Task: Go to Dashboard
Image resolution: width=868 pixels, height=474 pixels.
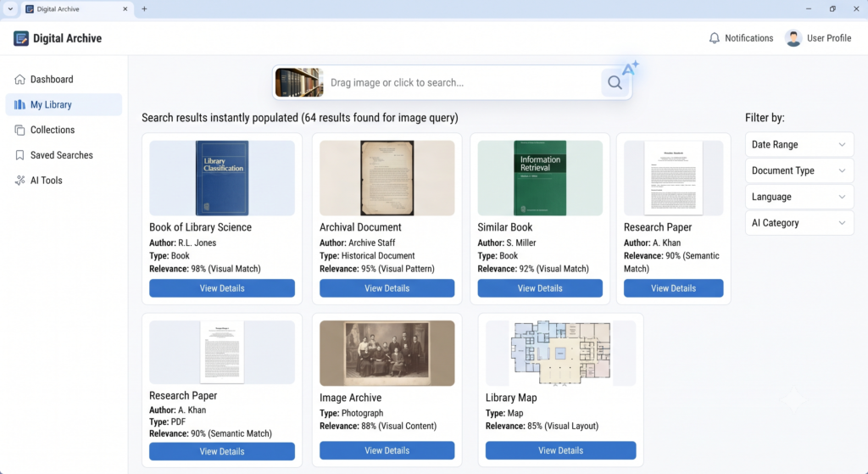Action: (64, 79)
